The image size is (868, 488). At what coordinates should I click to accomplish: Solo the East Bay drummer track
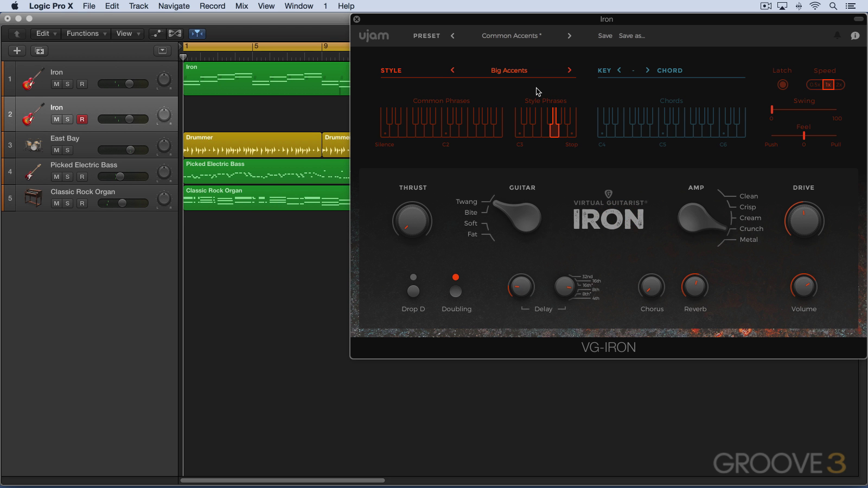click(67, 150)
